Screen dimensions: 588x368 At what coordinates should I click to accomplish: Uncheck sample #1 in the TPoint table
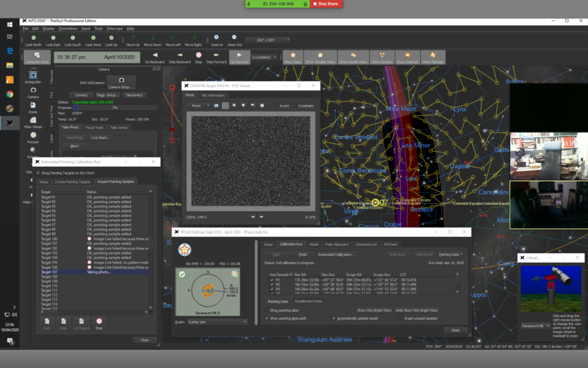pyautogui.click(x=272, y=280)
